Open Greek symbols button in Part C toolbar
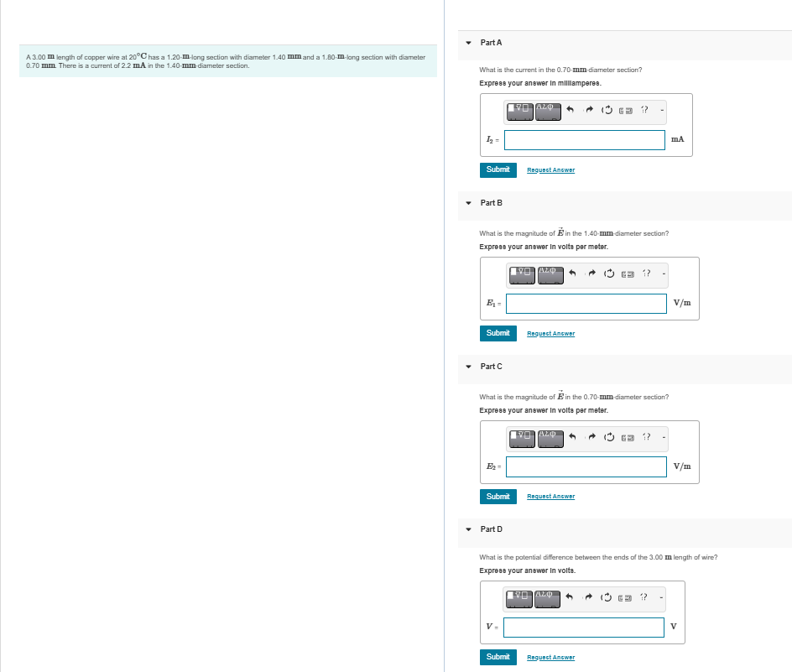The image size is (792, 672). [x=550, y=439]
